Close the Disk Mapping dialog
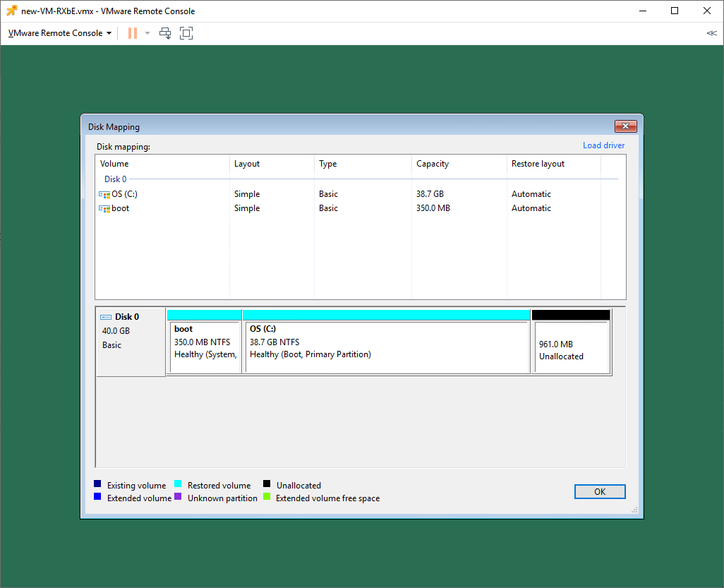 coord(626,126)
